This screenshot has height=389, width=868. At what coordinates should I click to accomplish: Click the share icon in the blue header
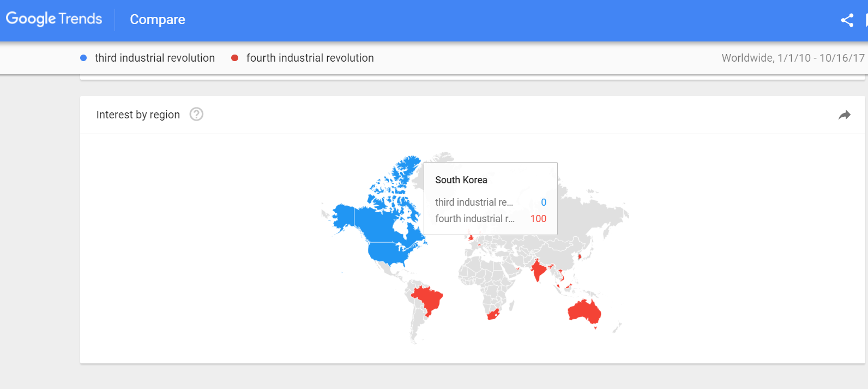[x=847, y=20]
